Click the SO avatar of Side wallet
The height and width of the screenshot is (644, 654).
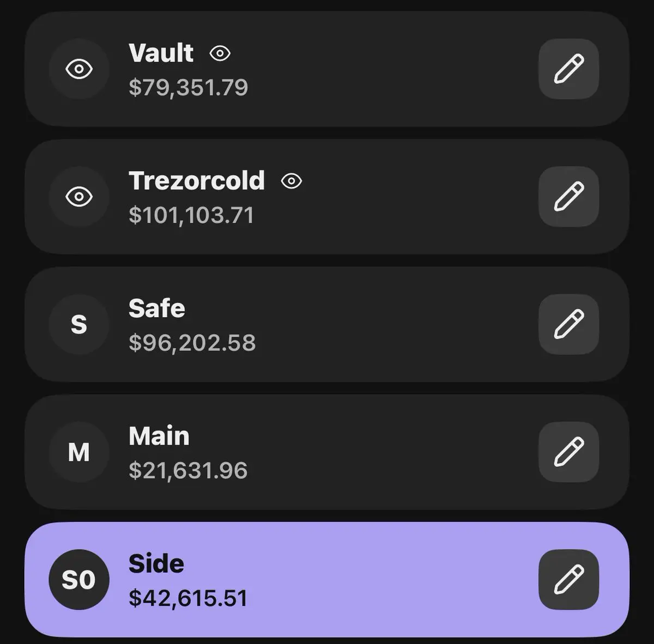tap(79, 580)
